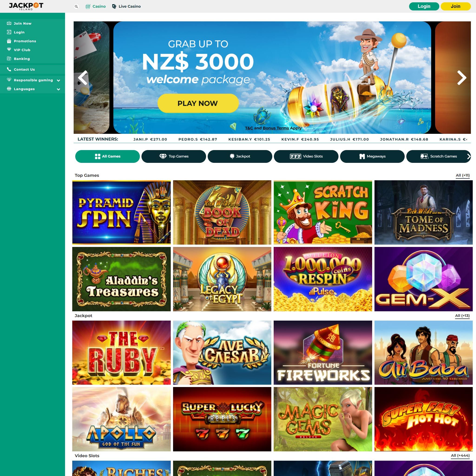476x476 pixels.
Task: Select Top Games category tab
Action: [174, 156]
